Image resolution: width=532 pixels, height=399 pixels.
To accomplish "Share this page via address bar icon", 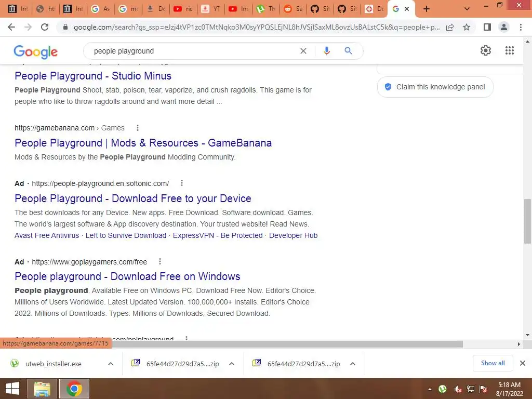I will tap(450, 27).
